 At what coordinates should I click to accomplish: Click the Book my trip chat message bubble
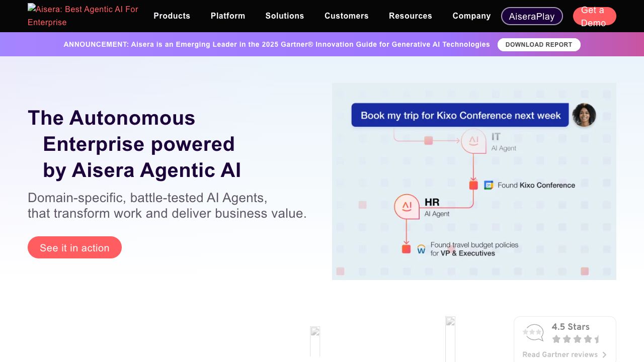click(x=460, y=116)
